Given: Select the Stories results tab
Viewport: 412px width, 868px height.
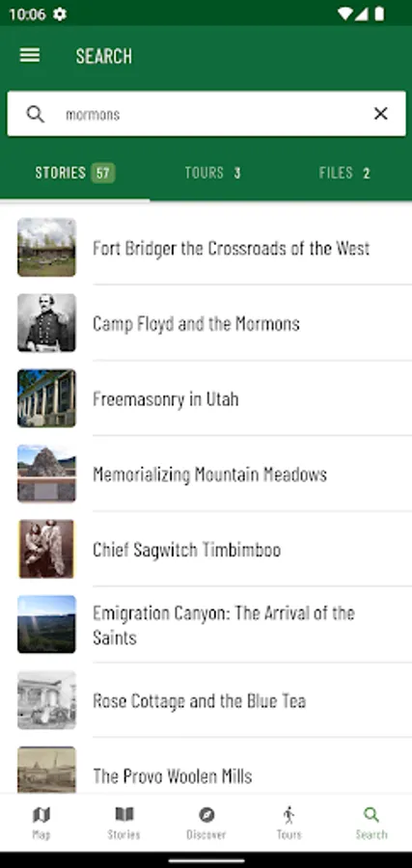Looking at the screenshot, I should pyautogui.click(x=74, y=173).
